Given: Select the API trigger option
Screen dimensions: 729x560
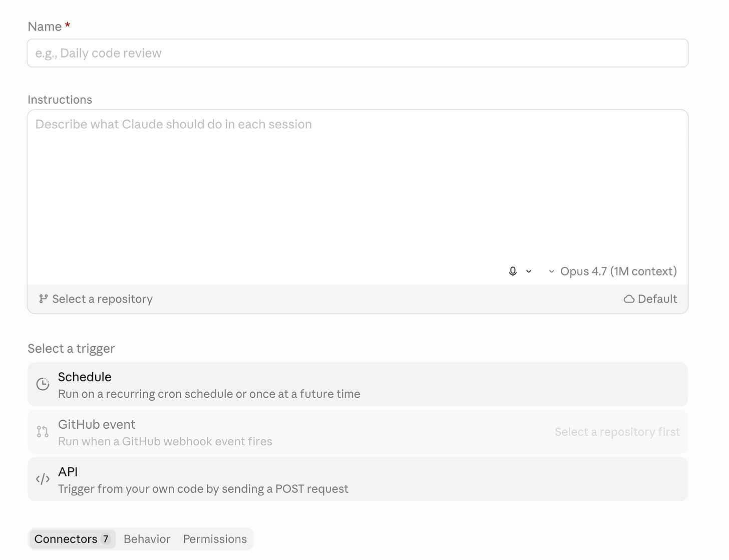Looking at the screenshot, I should pyautogui.click(x=357, y=479).
